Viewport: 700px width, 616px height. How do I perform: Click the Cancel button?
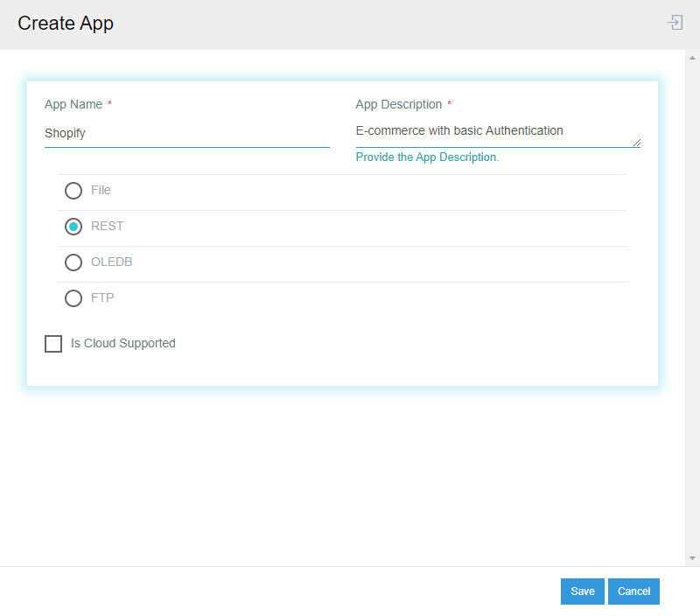tap(633, 591)
